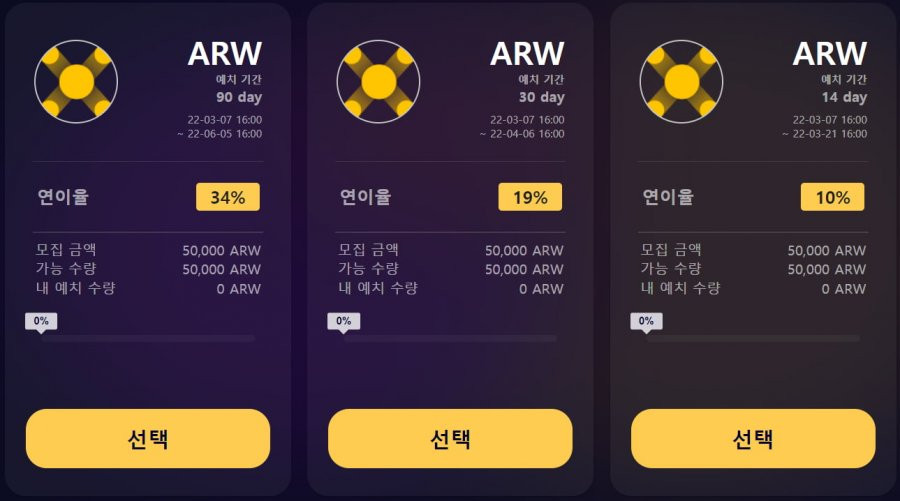Click the 0% progress marker on 14 day card
This screenshot has height=501, width=900.
pyautogui.click(x=646, y=322)
